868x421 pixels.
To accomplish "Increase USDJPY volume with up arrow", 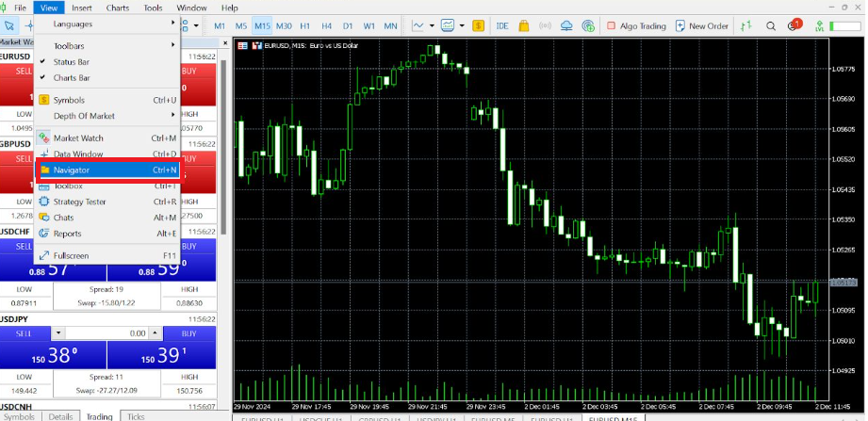I will 156,333.
